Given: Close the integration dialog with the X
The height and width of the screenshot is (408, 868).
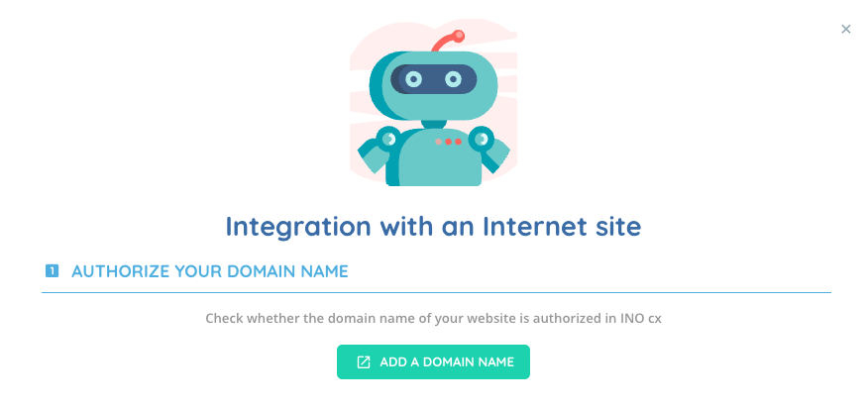Looking at the screenshot, I should tap(846, 30).
